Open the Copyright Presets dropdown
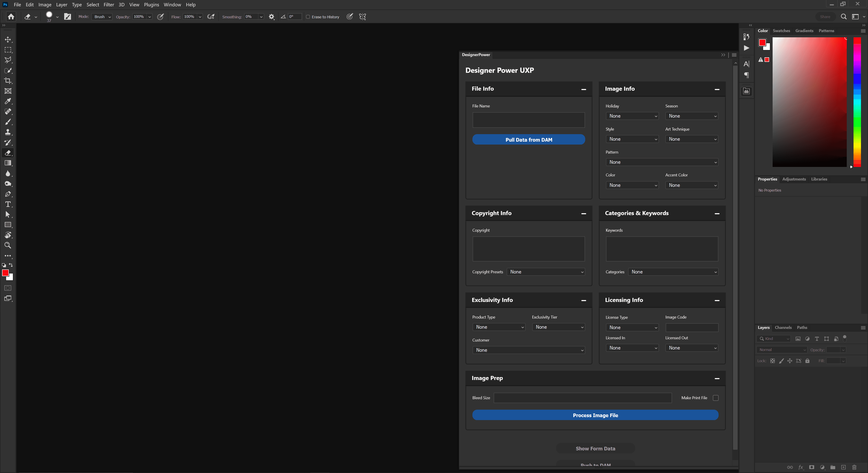Image resolution: width=868 pixels, height=473 pixels. tap(546, 272)
